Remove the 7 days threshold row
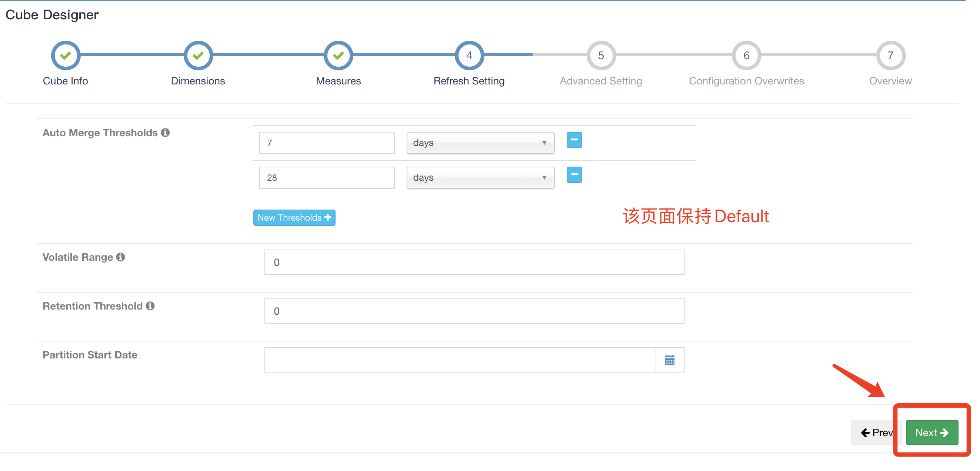The image size is (980, 471). point(574,140)
